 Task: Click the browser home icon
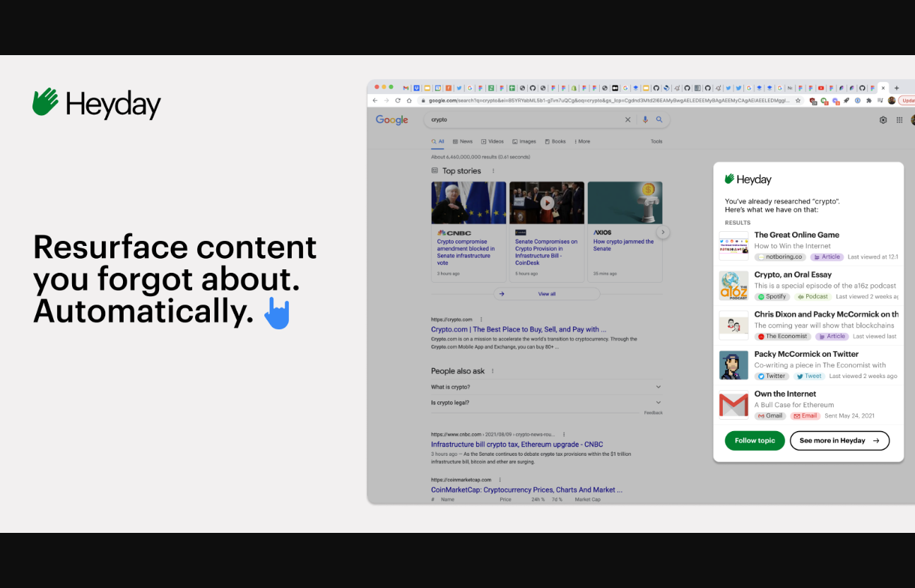click(409, 100)
